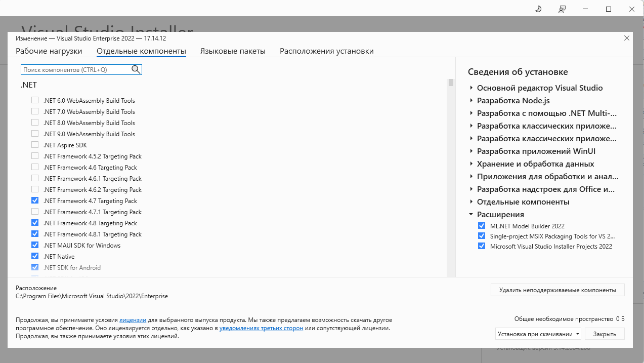Select .NET Framework 4.6 Targeting Pack checkbox

(35, 167)
